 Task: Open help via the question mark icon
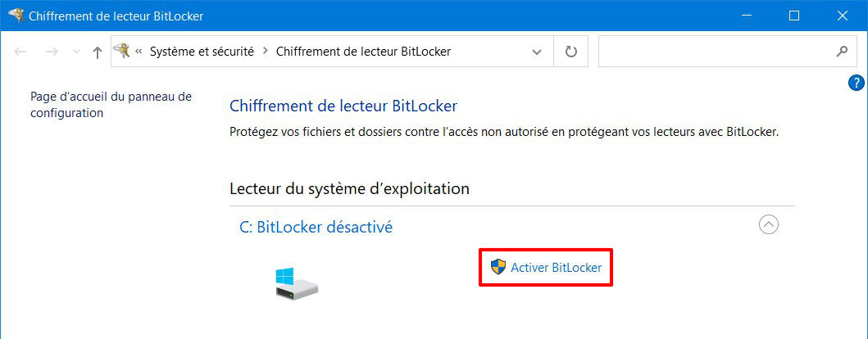(x=856, y=83)
